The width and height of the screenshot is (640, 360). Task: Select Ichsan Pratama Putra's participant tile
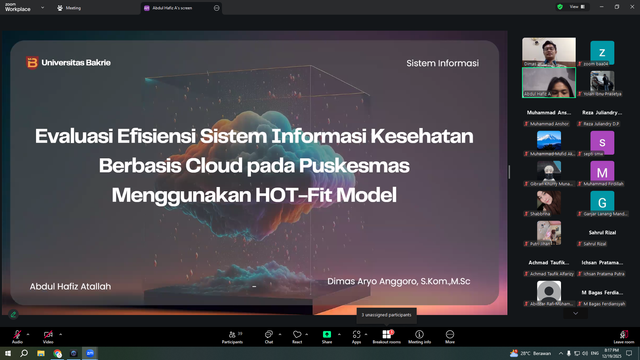point(602,267)
